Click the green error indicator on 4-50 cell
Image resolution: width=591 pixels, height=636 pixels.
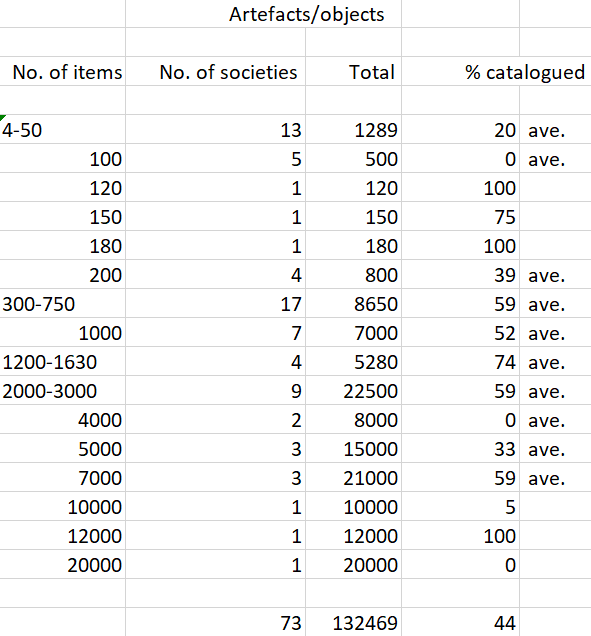(x=2, y=118)
